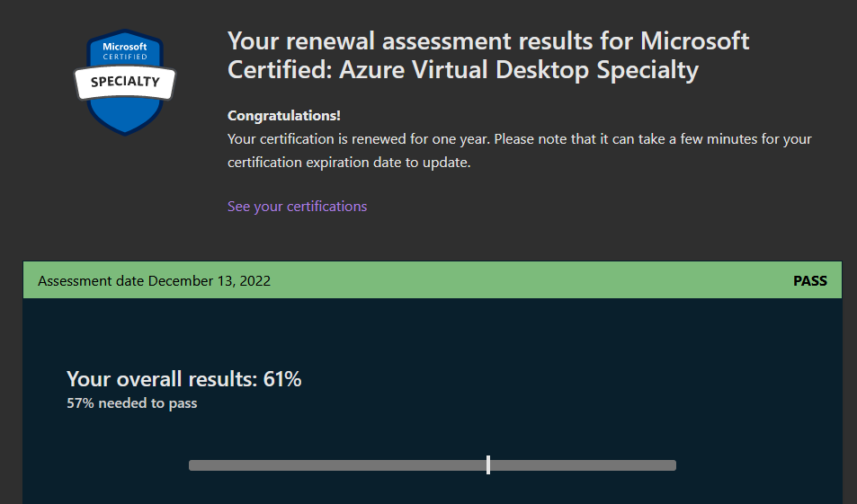Click the white SPECIALTY ribbon on the badge

coord(125,82)
